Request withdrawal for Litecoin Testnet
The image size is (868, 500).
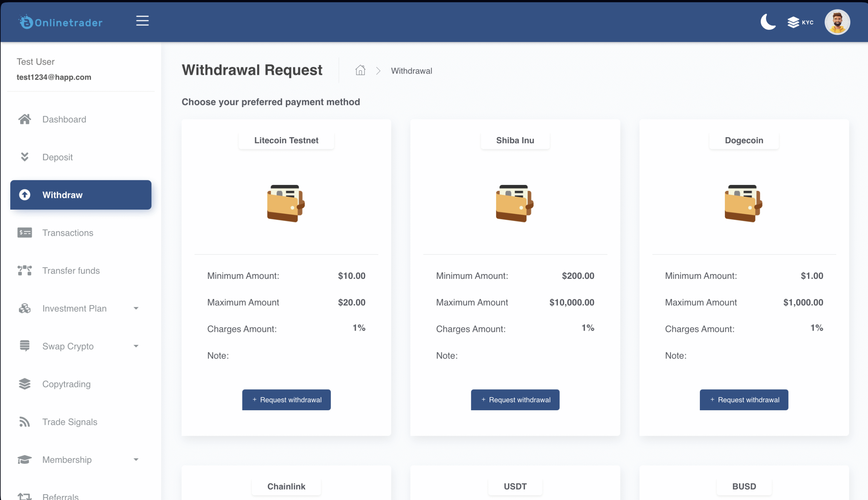(x=286, y=399)
